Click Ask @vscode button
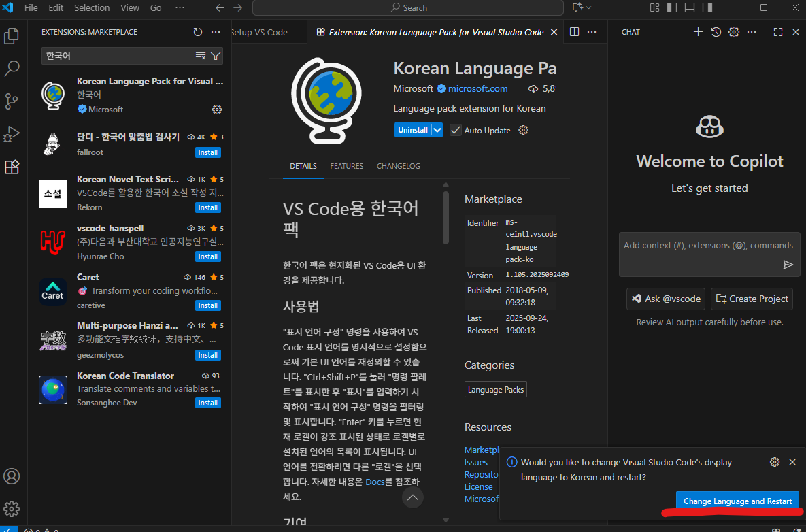 pos(666,299)
